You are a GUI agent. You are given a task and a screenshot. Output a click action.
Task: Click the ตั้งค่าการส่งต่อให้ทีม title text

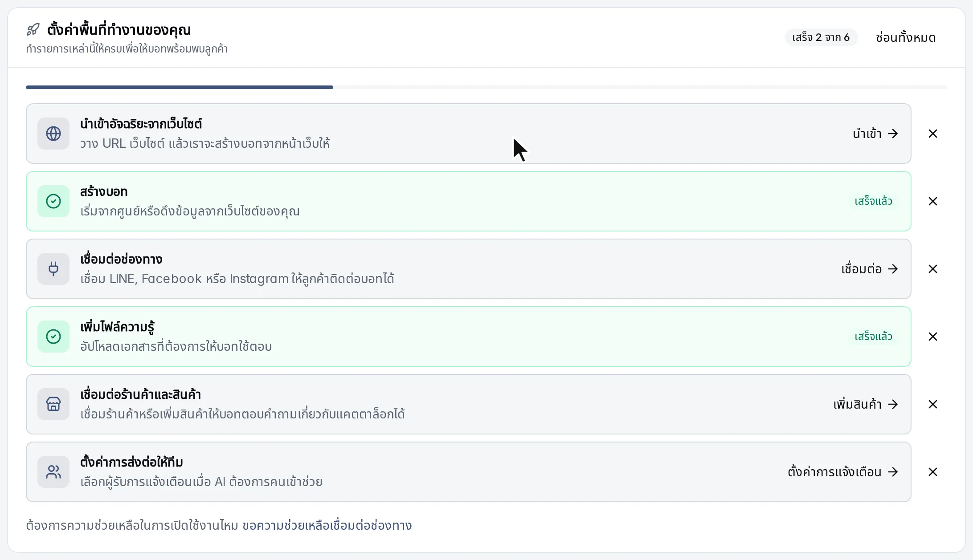tap(131, 462)
